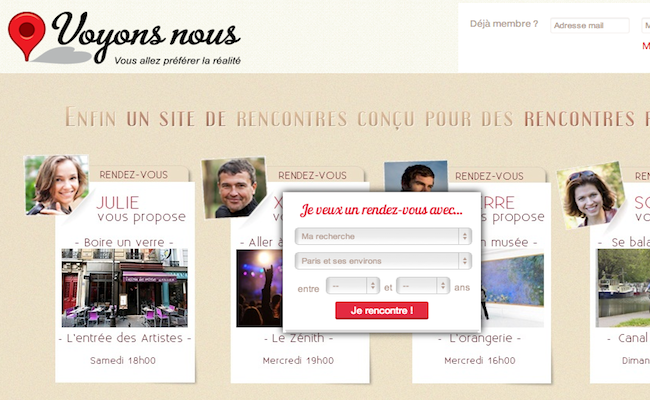Select Julie's profile photo

point(57,185)
